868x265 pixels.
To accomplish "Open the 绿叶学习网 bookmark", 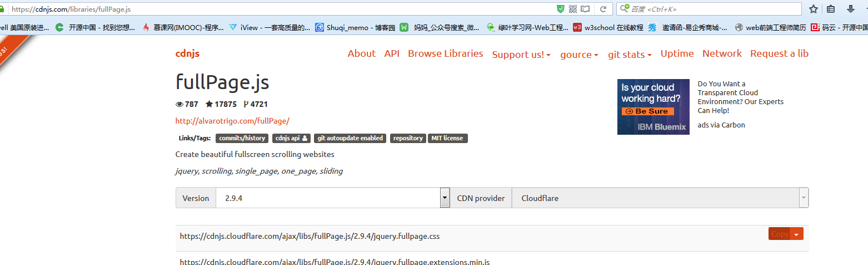I will 527,27.
